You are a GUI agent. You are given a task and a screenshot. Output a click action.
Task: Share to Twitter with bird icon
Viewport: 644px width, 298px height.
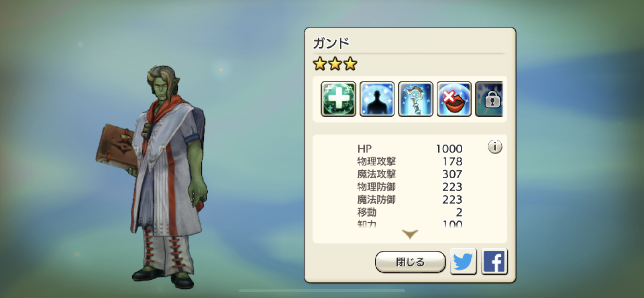click(463, 262)
